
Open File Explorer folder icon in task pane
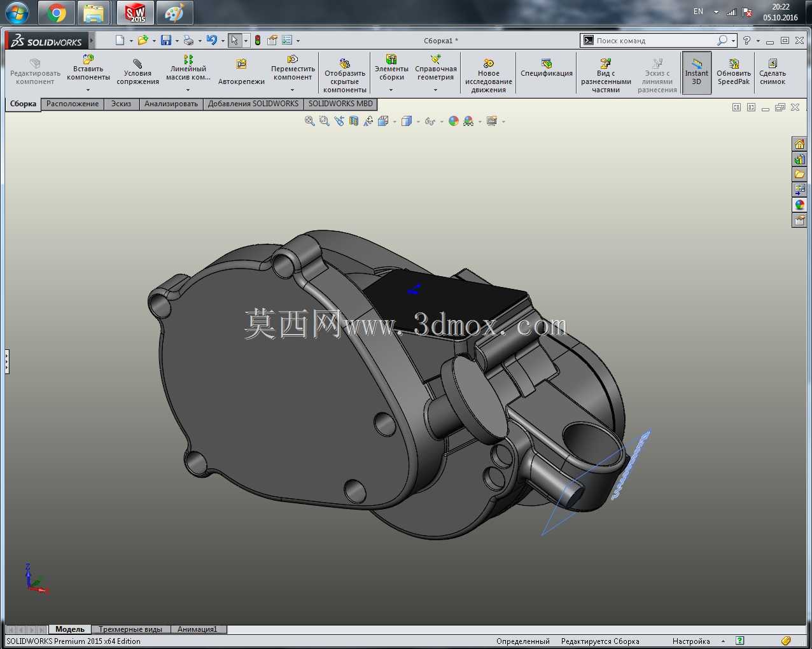[800, 174]
